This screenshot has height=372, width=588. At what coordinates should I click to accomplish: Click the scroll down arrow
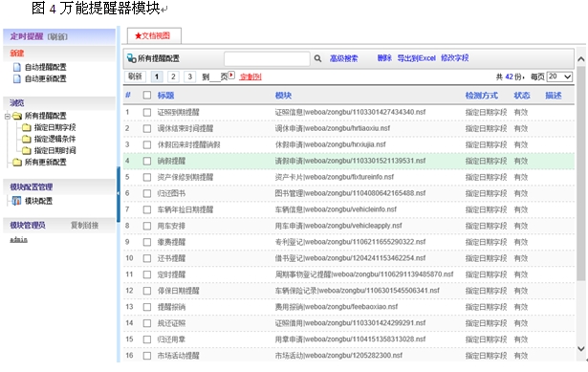click(x=581, y=349)
